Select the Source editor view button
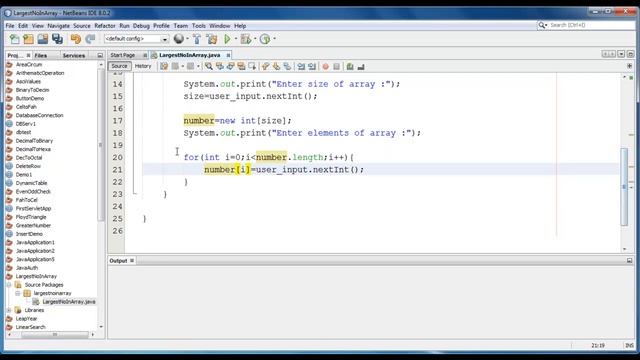Screen dimensions: 640x360 pos(119,66)
